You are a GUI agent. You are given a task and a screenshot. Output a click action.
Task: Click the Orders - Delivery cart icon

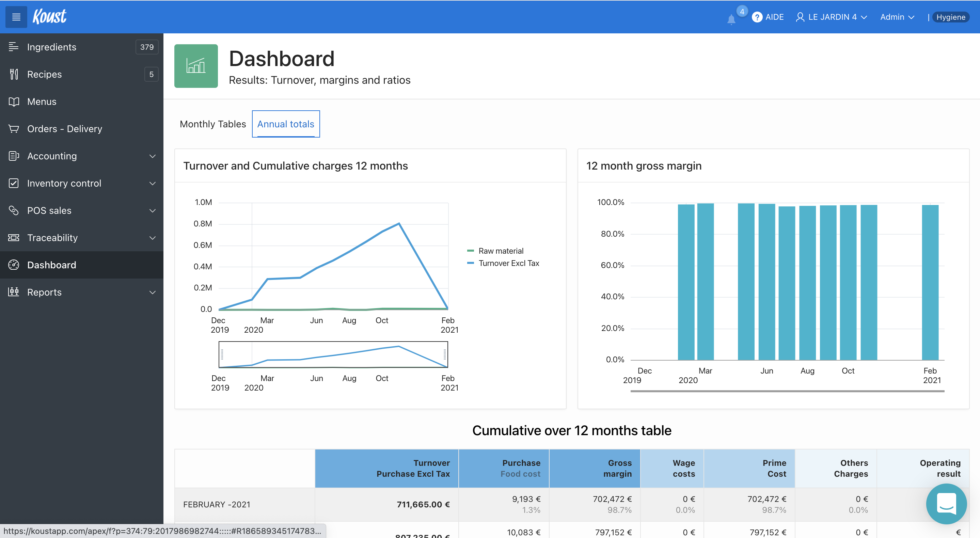click(x=14, y=129)
